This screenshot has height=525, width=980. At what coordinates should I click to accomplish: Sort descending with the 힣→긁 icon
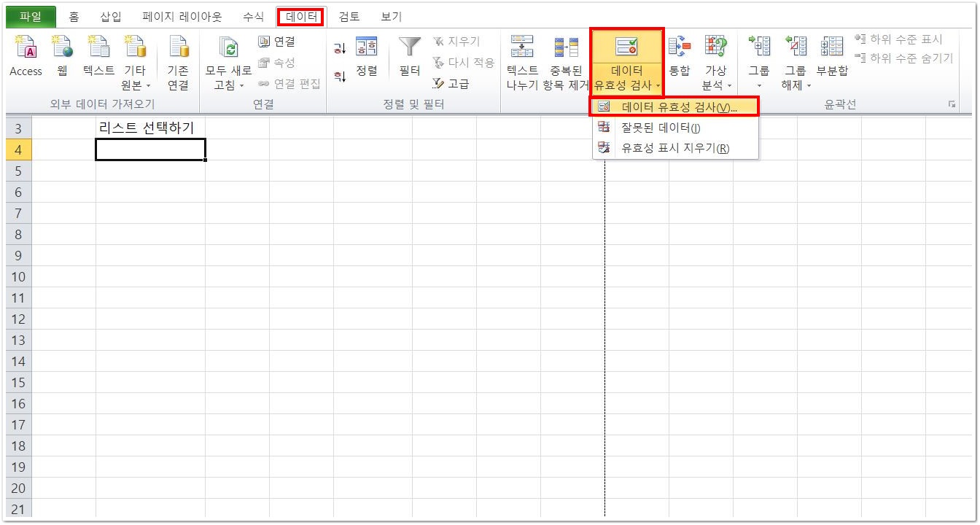click(340, 76)
